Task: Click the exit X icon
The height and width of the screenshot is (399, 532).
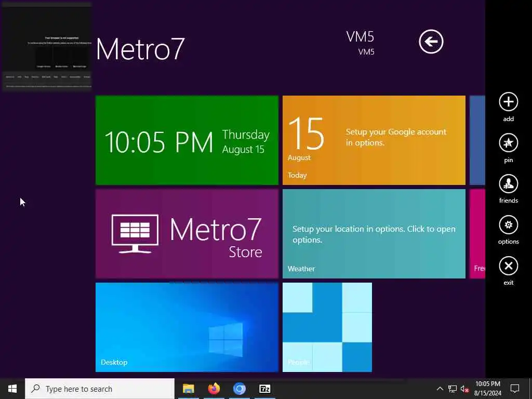Action: point(508,265)
